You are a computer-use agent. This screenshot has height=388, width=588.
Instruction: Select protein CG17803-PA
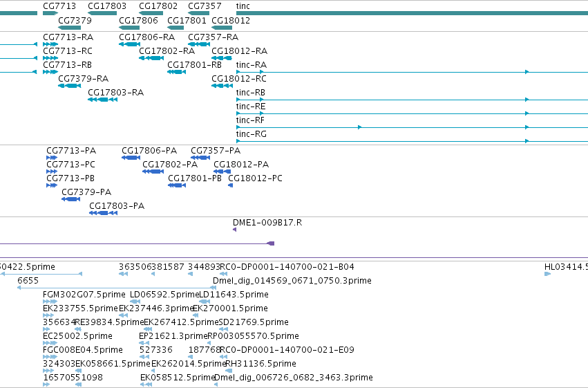(x=103, y=213)
